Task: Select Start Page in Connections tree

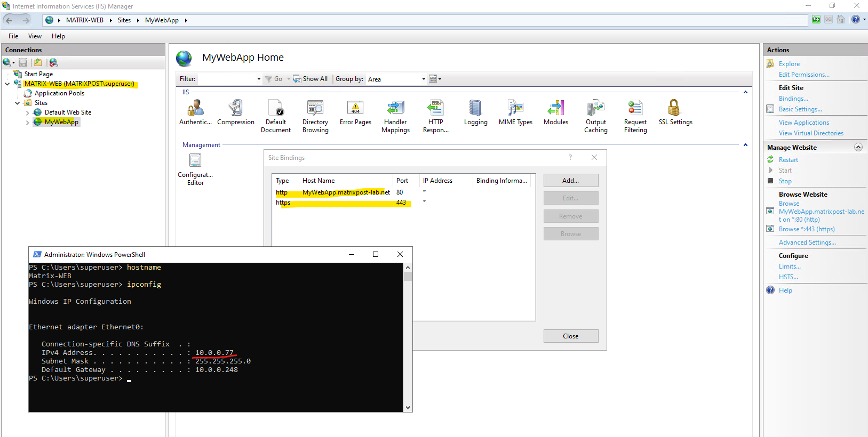Action: pyautogui.click(x=38, y=74)
